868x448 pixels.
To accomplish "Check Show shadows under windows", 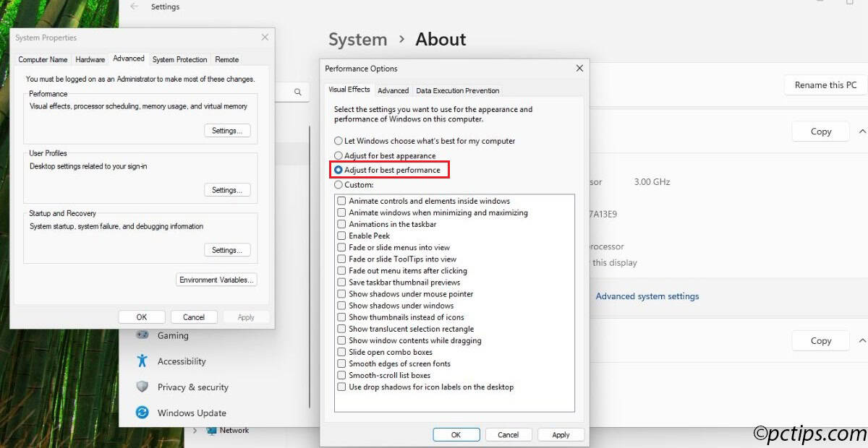I will pyautogui.click(x=341, y=306).
